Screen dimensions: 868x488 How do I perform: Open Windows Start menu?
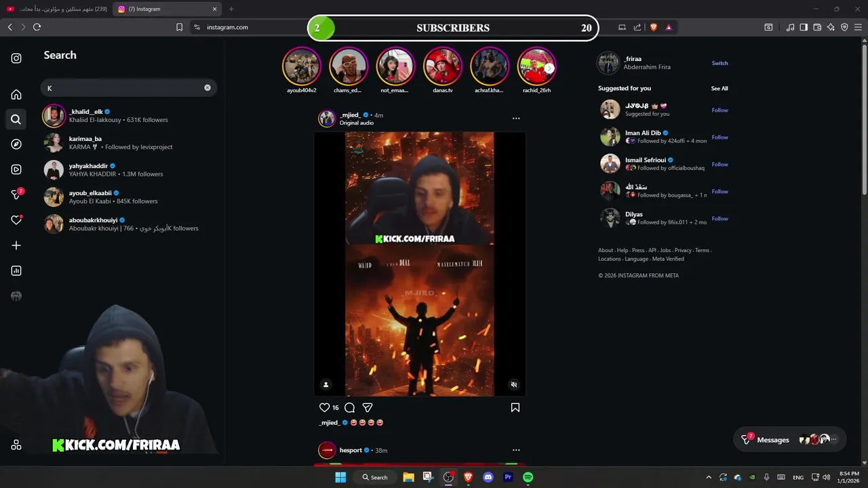pyautogui.click(x=340, y=477)
